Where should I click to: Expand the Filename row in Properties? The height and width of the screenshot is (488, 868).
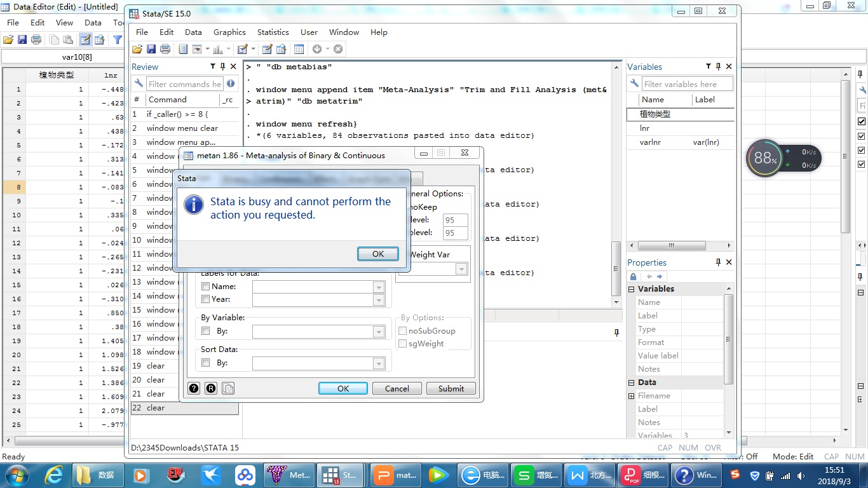click(632, 396)
